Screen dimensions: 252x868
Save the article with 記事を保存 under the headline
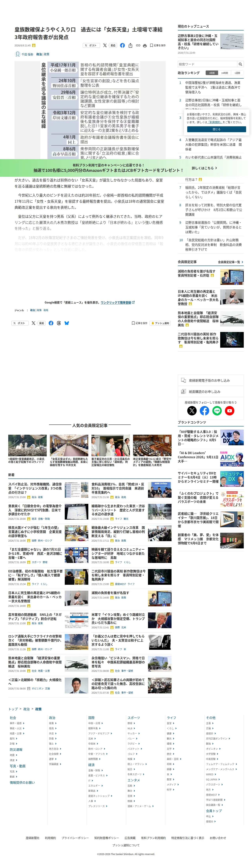point(158,46)
